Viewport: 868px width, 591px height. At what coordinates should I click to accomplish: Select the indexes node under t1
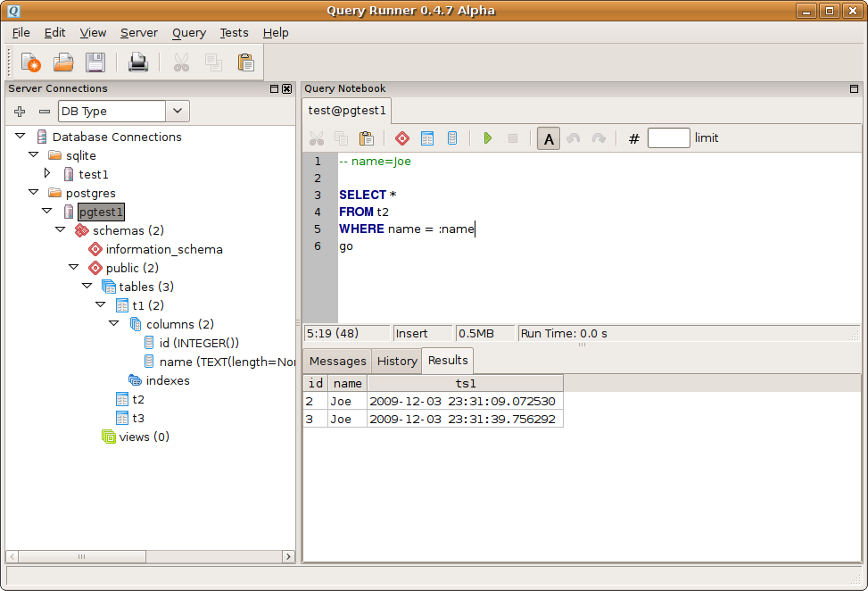pyautogui.click(x=168, y=380)
